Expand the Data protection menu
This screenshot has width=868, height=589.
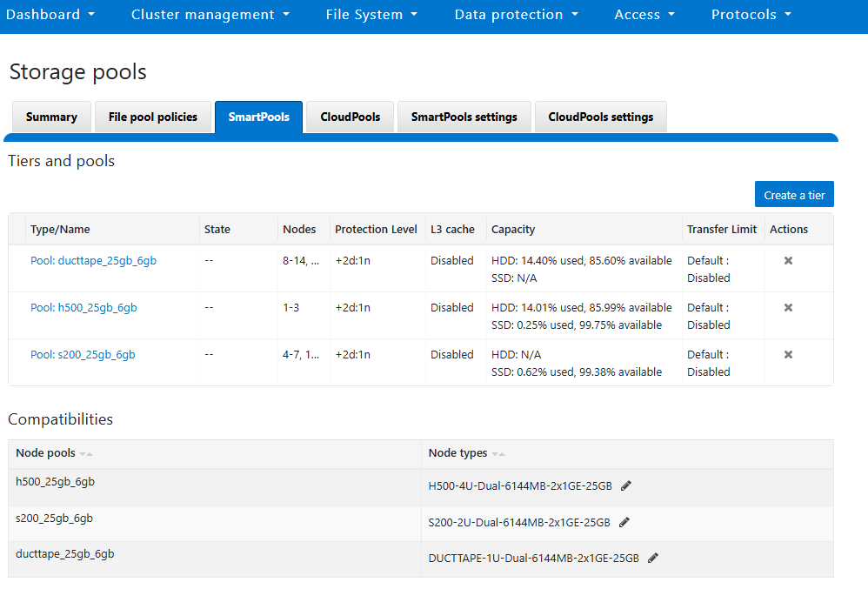517,15
